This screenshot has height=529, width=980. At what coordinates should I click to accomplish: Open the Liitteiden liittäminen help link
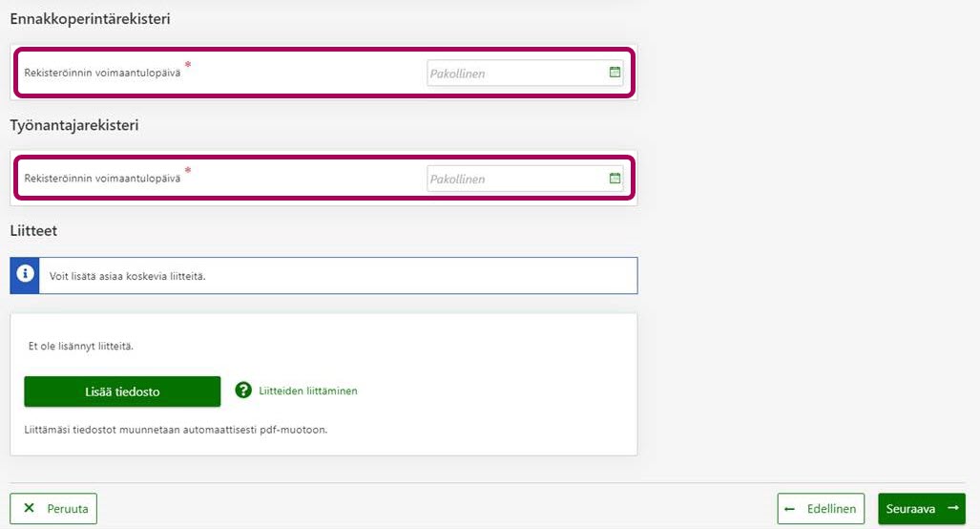(x=307, y=391)
